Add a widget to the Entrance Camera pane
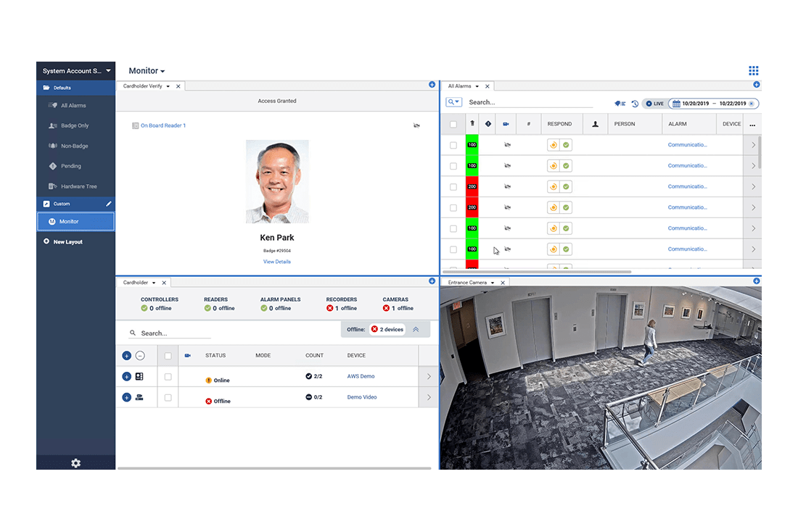 pyautogui.click(x=757, y=281)
